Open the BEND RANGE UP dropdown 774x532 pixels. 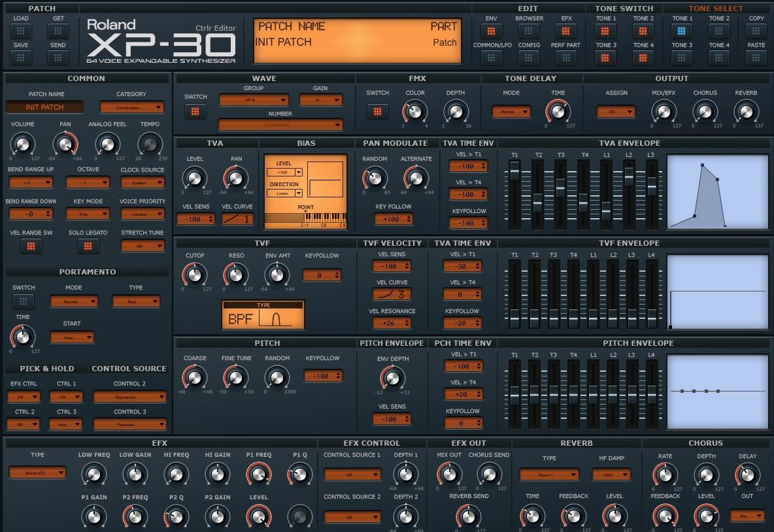click(x=31, y=182)
